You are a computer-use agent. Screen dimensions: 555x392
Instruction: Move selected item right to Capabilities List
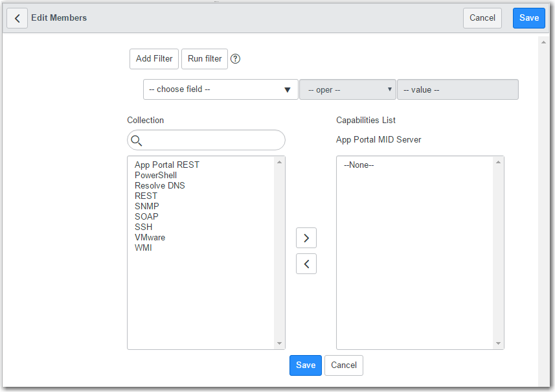306,238
